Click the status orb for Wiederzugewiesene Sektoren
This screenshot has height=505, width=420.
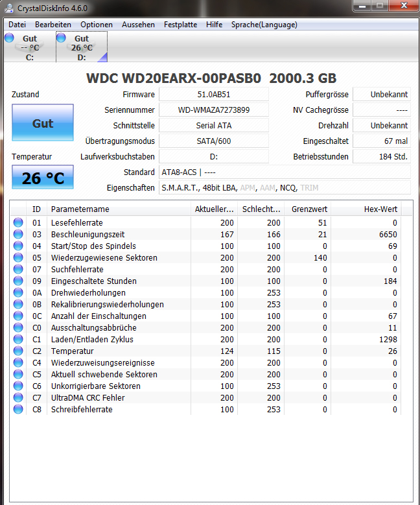[18, 257]
